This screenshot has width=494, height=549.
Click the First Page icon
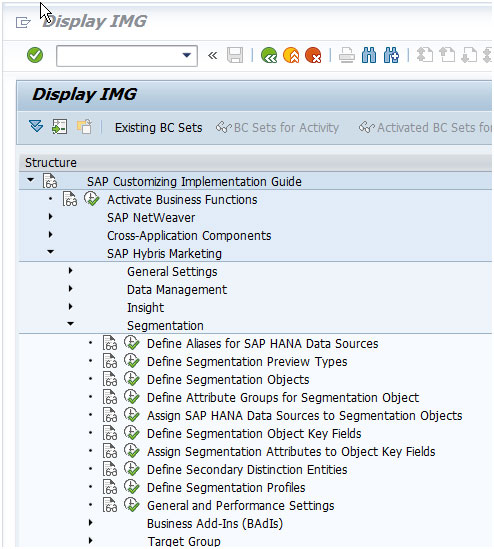[x=425, y=55]
